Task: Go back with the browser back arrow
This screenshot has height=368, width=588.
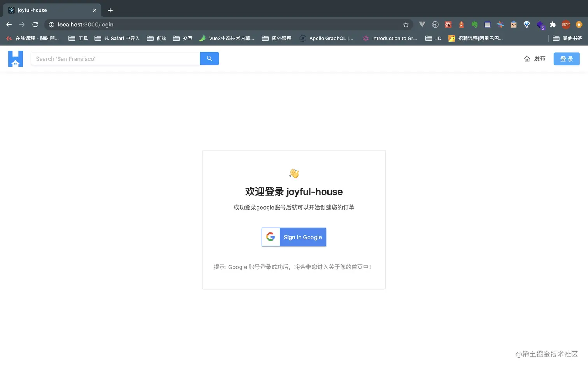Action: [9, 25]
